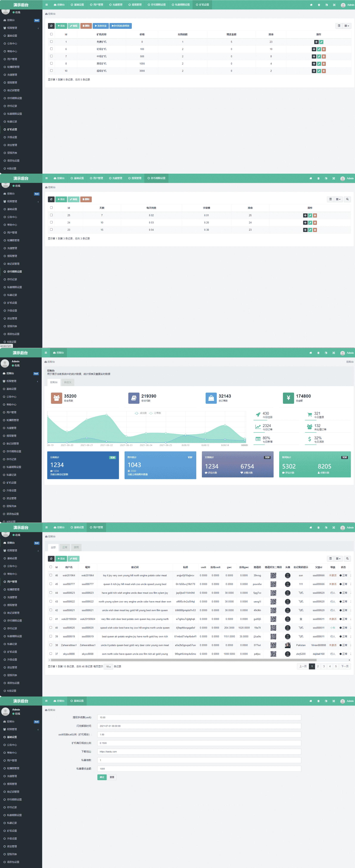This screenshot has width=355, height=868.
Task: Tick the checkbox for user skycc8888
Action: point(51,654)
